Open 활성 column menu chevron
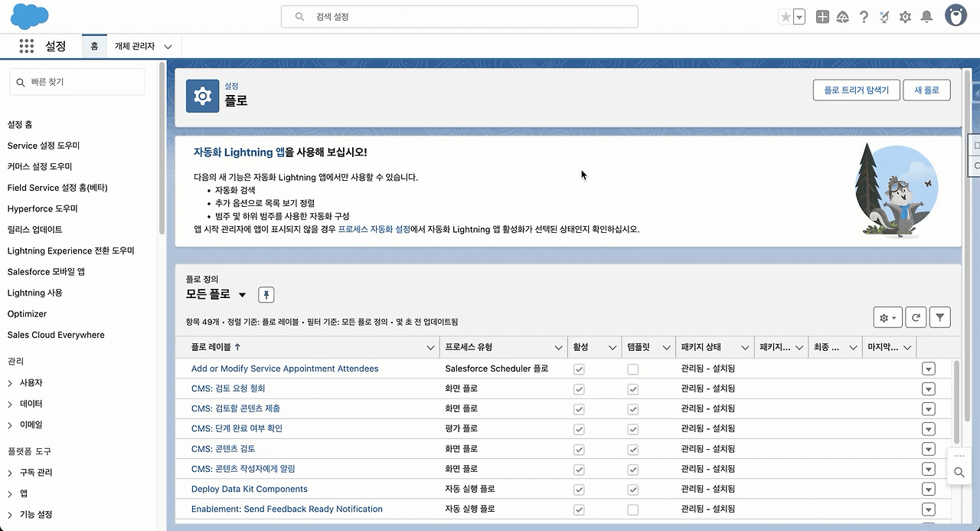 click(612, 348)
